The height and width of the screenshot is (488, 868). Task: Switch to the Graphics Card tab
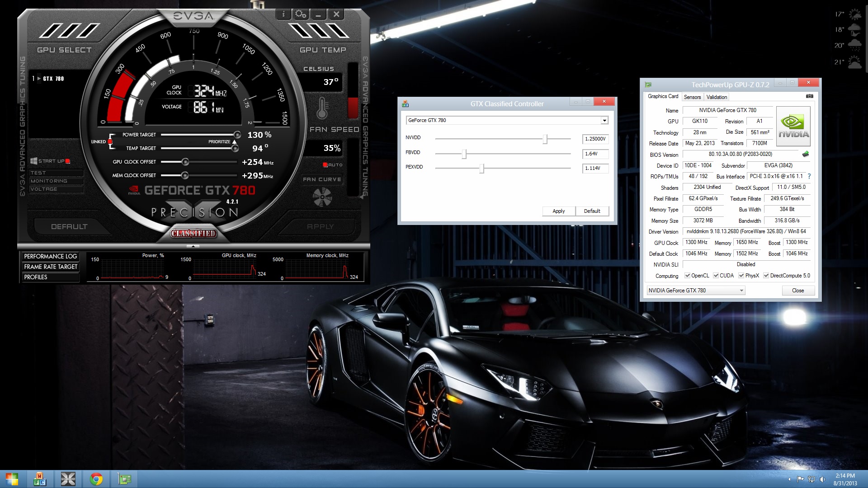663,96
